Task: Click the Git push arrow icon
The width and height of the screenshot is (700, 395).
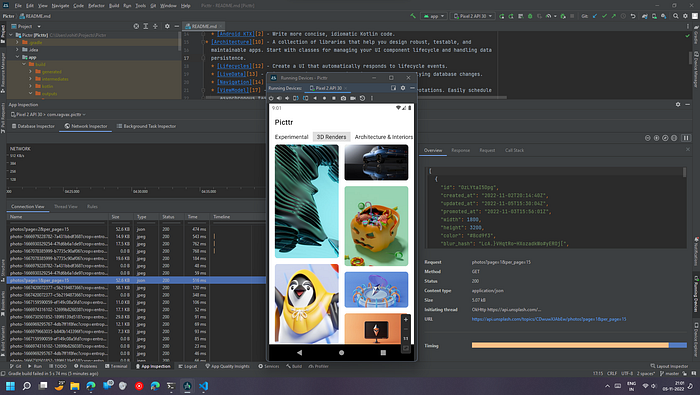Action: (613, 16)
